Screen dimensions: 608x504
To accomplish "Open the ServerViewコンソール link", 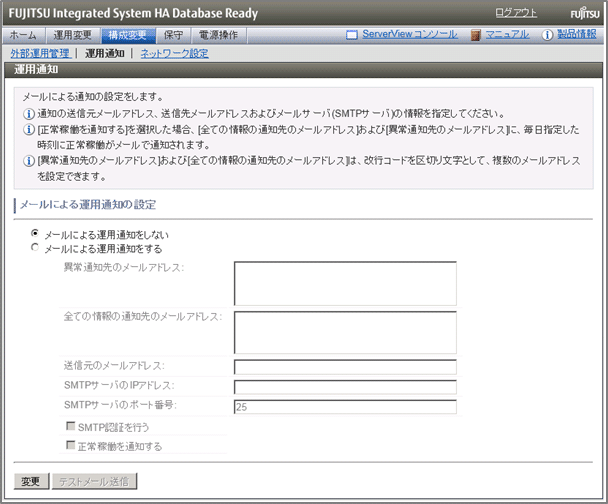I will 410,35.
